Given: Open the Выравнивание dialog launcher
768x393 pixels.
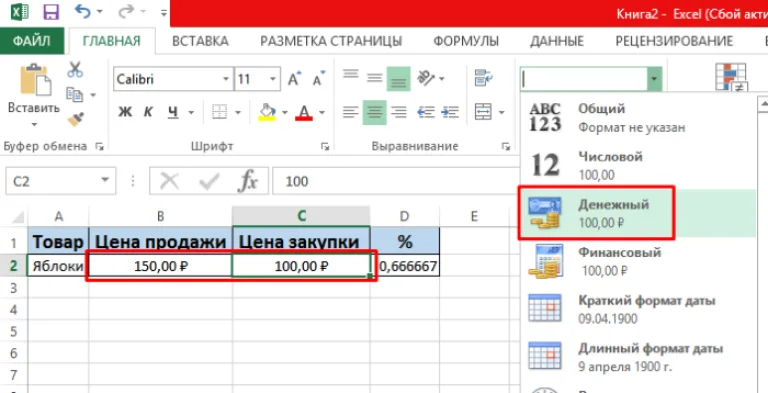Looking at the screenshot, I should (x=505, y=146).
